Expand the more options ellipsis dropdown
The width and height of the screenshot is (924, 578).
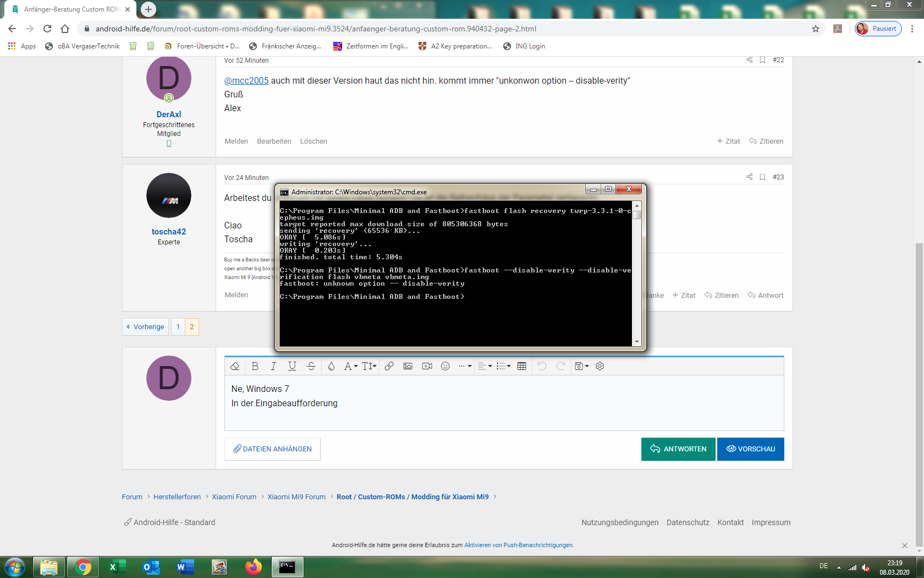coord(465,366)
